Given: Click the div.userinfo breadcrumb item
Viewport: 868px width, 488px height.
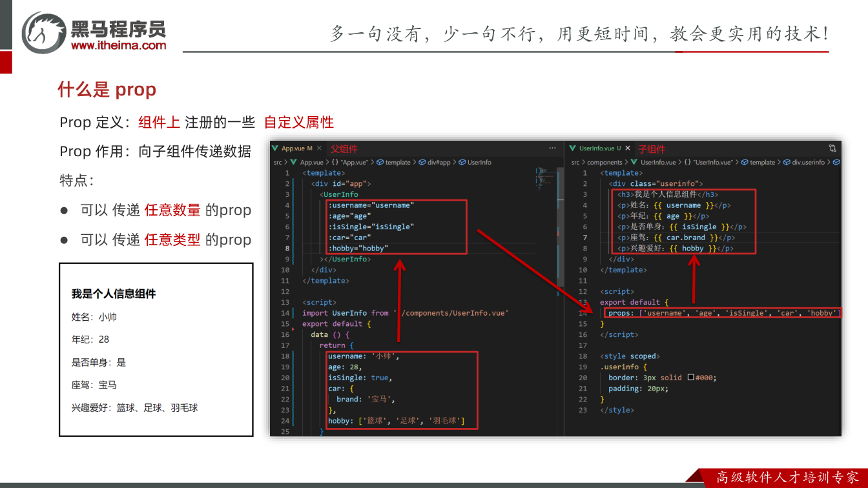Looking at the screenshot, I should point(803,163).
